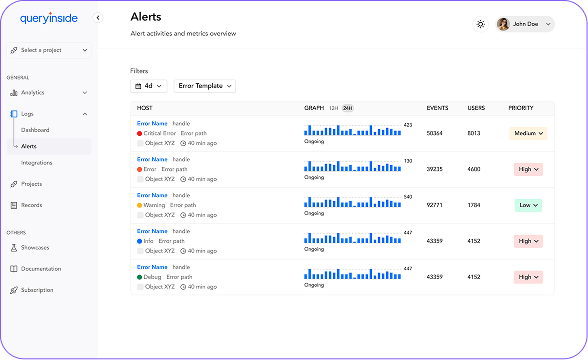Click the Projects rocket icon
588x360 pixels.
click(x=14, y=184)
